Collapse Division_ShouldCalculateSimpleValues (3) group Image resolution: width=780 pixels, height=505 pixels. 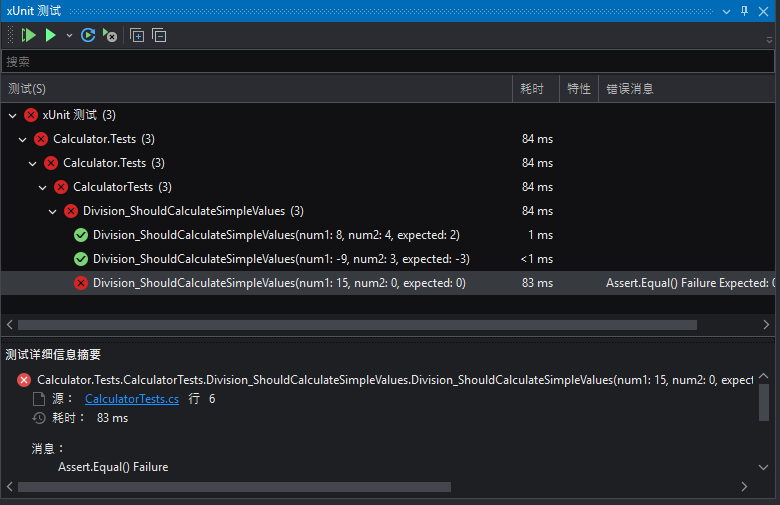pos(53,211)
